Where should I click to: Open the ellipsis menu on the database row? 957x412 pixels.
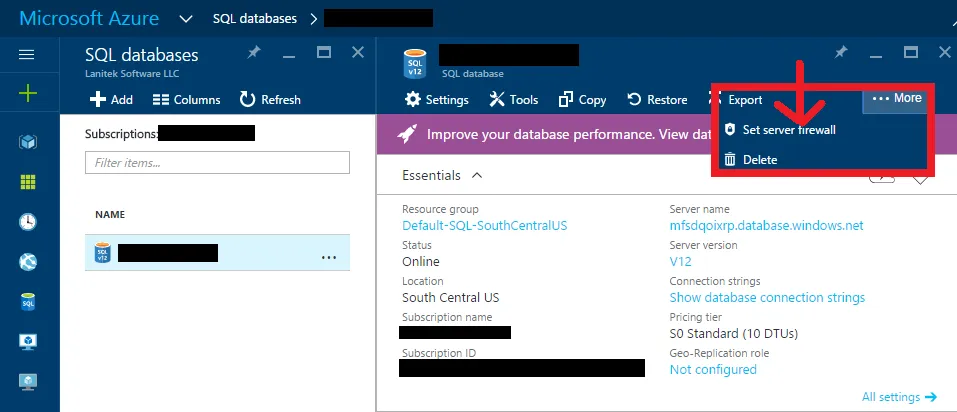click(329, 258)
